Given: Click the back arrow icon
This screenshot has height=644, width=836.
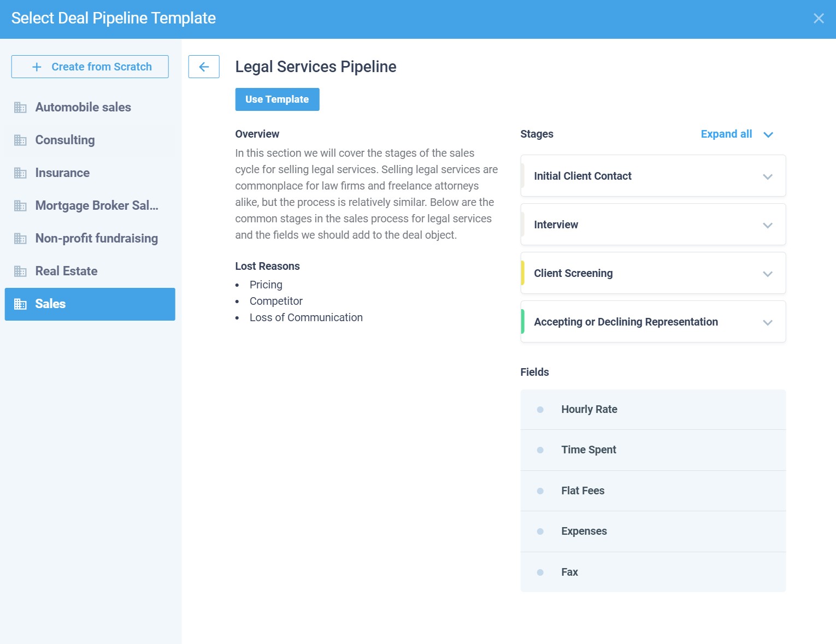Looking at the screenshot, I should pyautogui.click(x=204, y=67).
